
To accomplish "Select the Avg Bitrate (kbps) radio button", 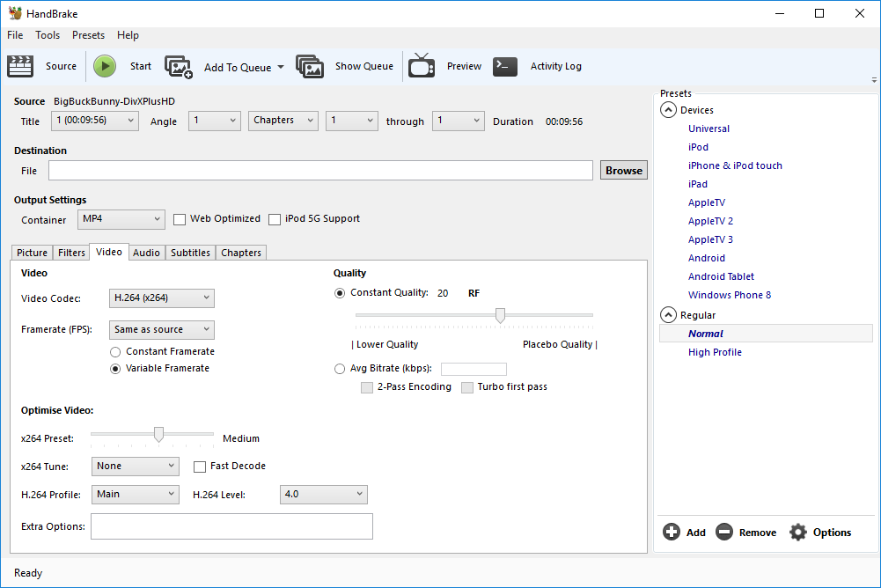I will point(340,369).
